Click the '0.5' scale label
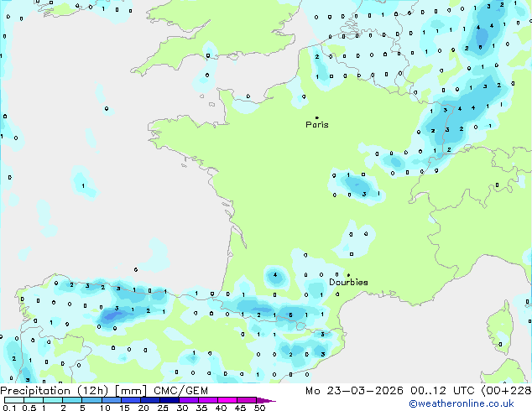 tap(29, 408)
